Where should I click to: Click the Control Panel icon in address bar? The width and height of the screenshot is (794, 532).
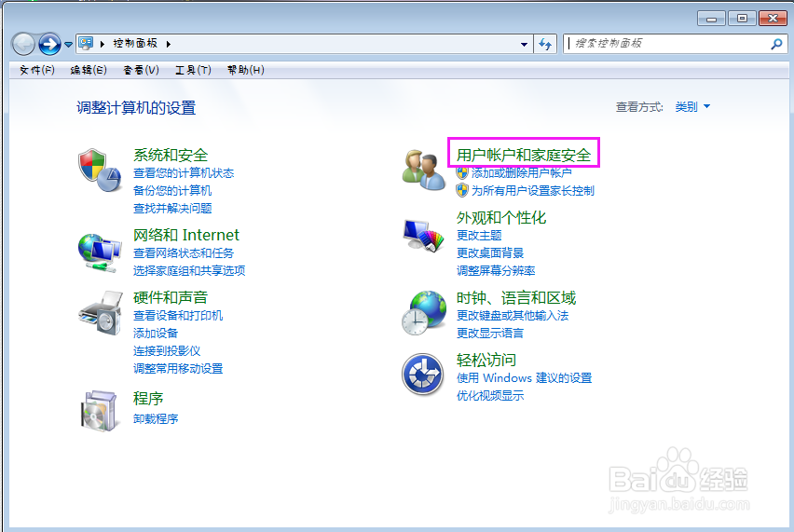86,44
